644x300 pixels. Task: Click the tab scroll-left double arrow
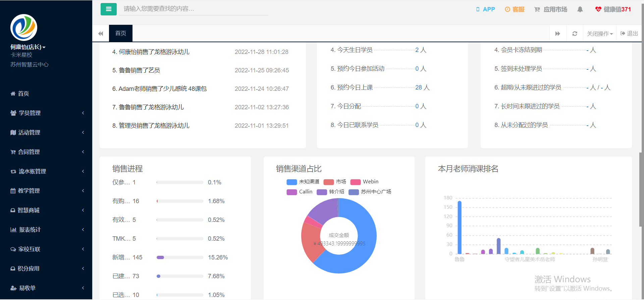101,34
